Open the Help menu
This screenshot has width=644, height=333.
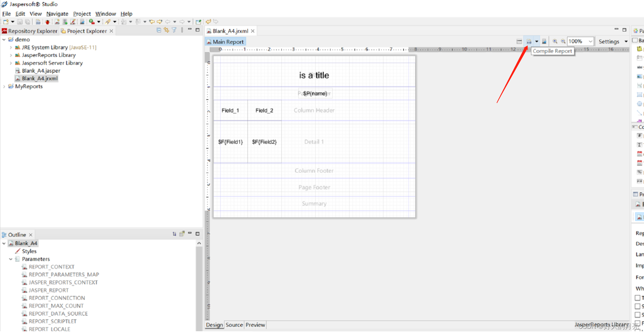click(126, 14)
